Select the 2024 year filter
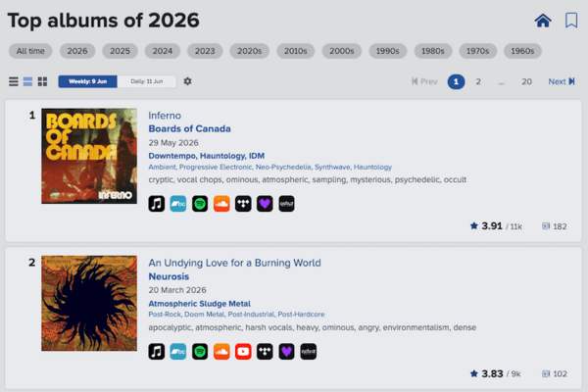The height and width of the screenshot is (392, 588). coord(163,51)
